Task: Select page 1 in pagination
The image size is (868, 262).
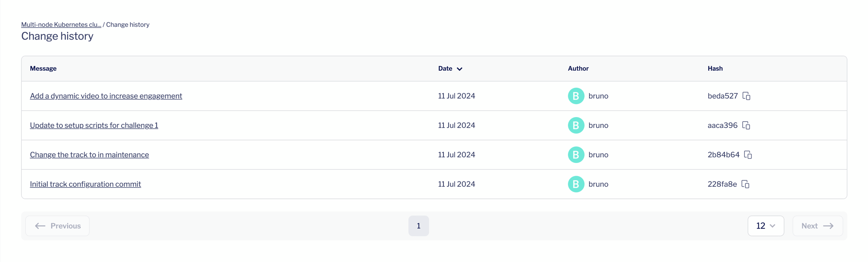Action: (418, 226)
